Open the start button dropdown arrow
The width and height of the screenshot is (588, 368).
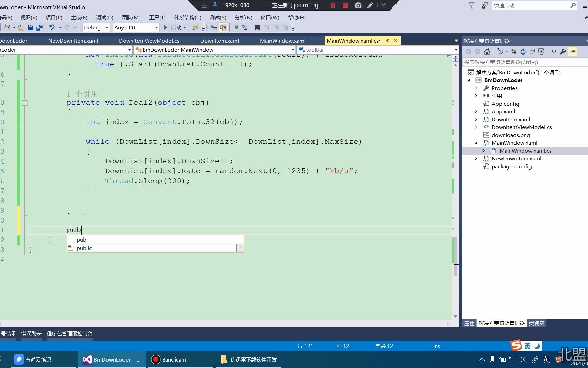tap(185, 27)
